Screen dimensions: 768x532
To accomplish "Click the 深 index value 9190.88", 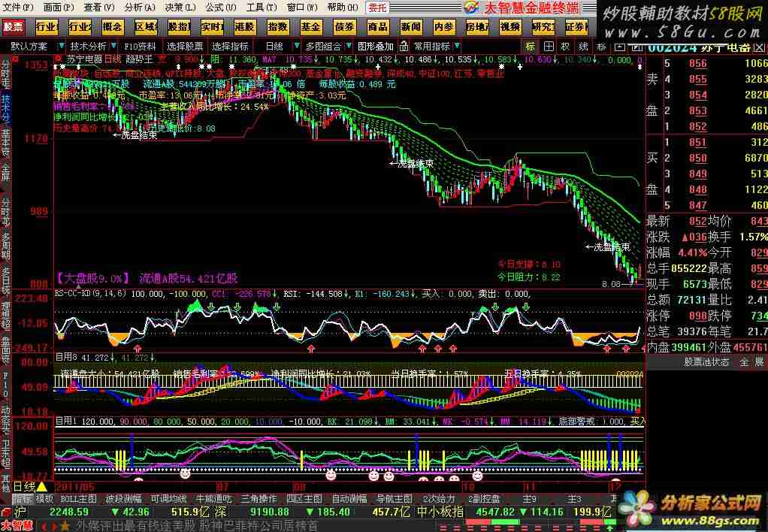I will [269, 512].
